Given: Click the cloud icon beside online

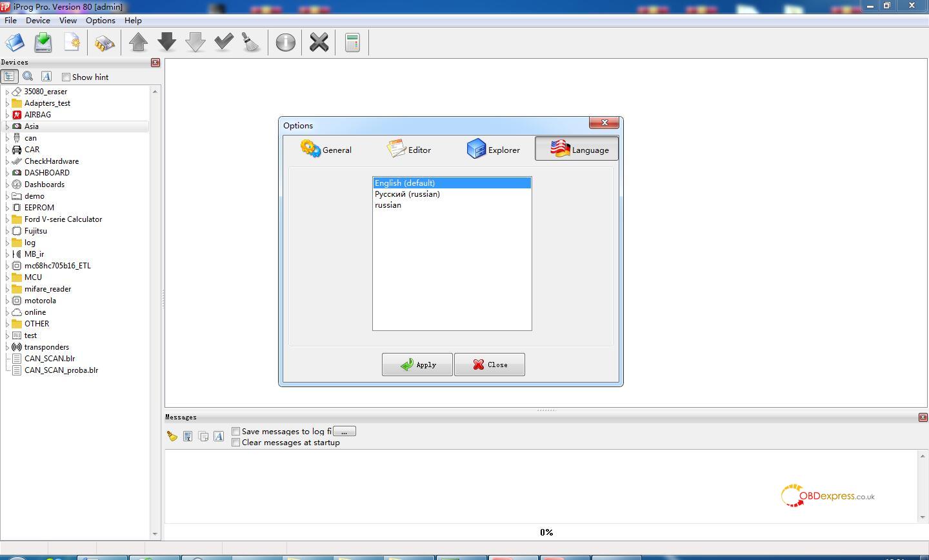Looking at the screenshot, I should point(17,312).
